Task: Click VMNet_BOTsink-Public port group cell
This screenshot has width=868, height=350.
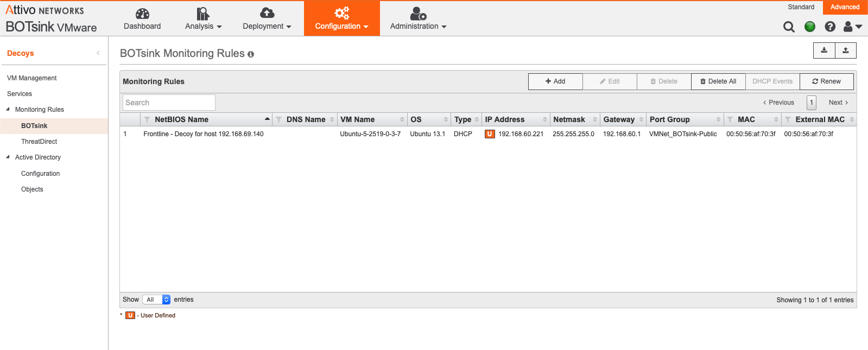Action: pos(683,134)
